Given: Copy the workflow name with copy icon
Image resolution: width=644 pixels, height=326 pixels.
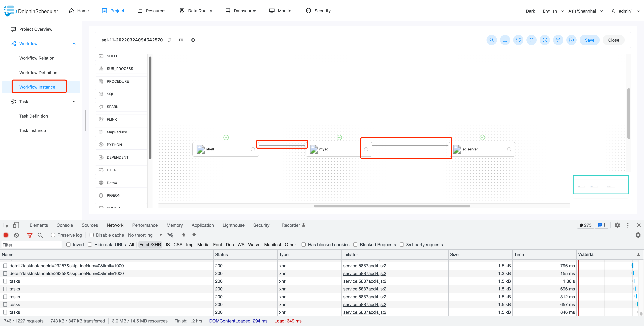Looking at the screenshot, I should click(170, 40).
